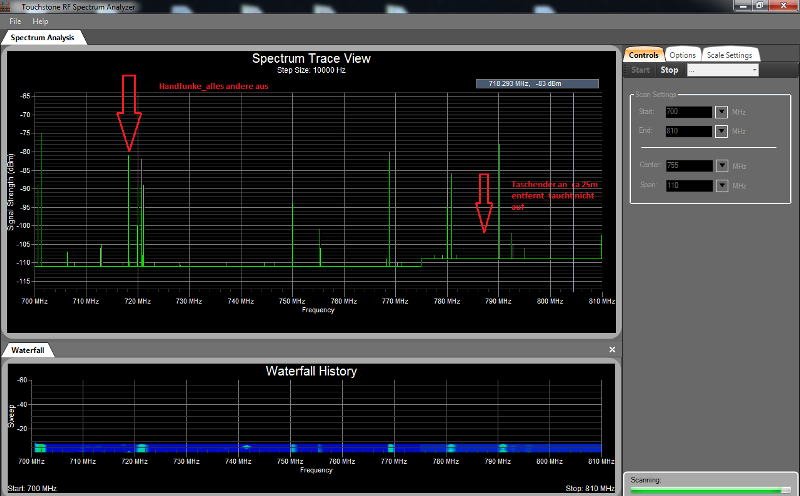This screenshot has width=800, height=496.
Task: Click the Spectrum Trace View title
Action: (311, 59)
